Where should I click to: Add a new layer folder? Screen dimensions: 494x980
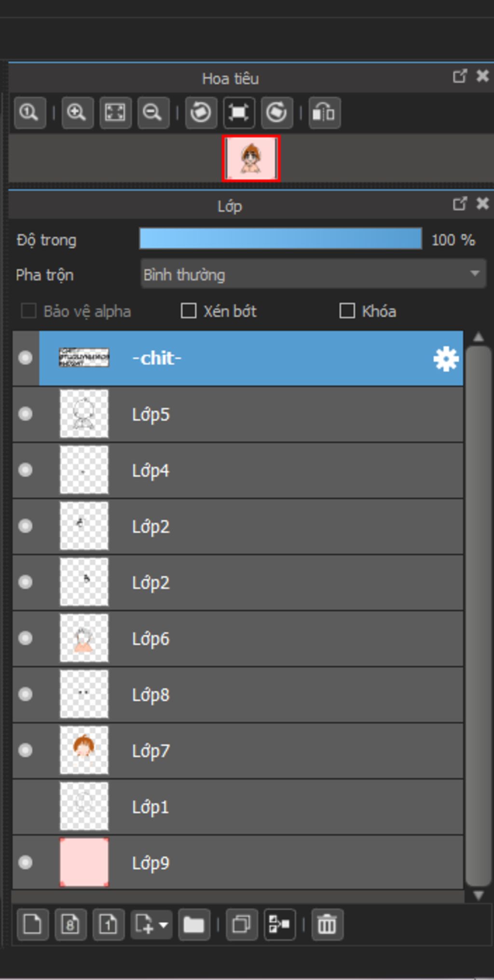click(194, 925)
